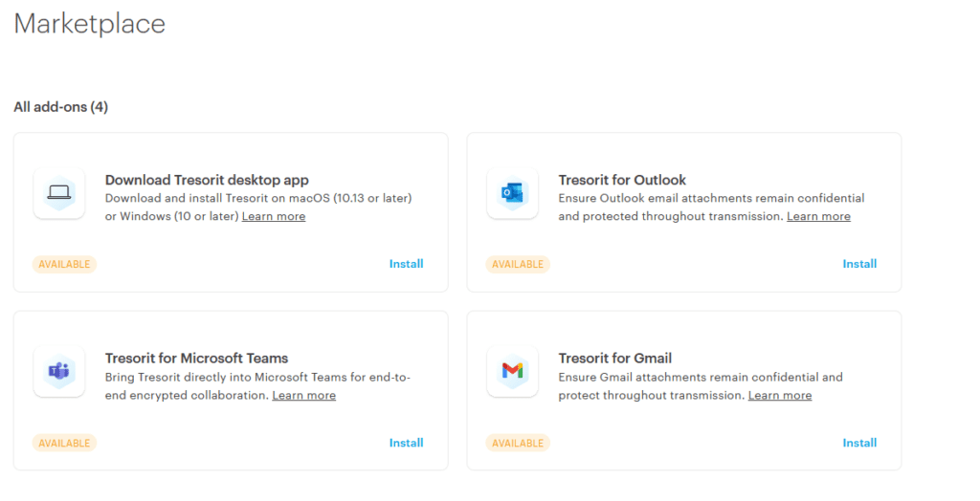Click the AVAILABLE badge on desktop app card
The image size is (980, 501).
tap(64, 264)
